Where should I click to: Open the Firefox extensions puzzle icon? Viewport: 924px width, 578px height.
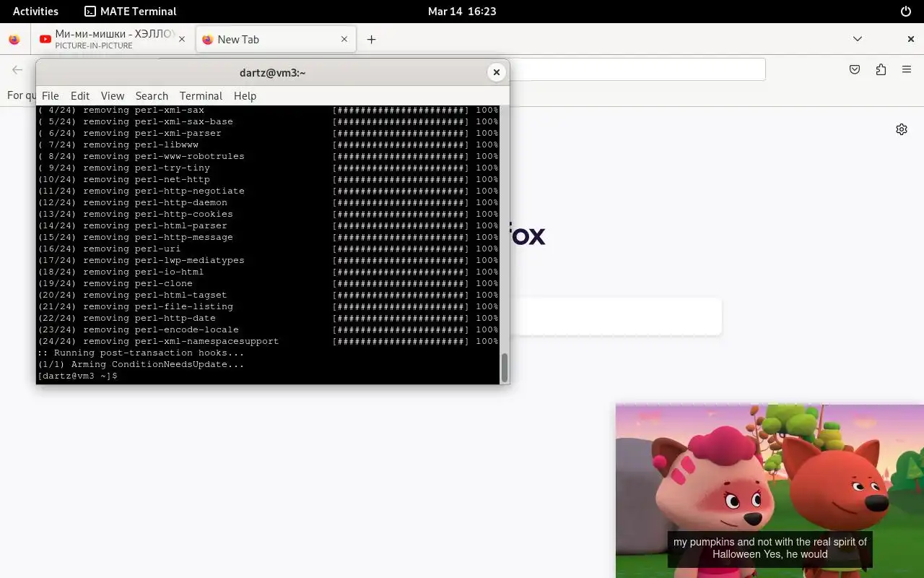(881, 69)
